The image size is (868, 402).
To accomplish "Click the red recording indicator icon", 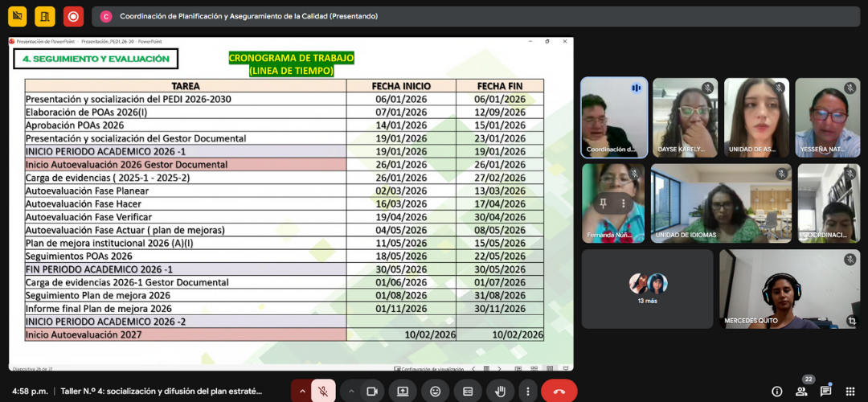I will click(73, 16).
